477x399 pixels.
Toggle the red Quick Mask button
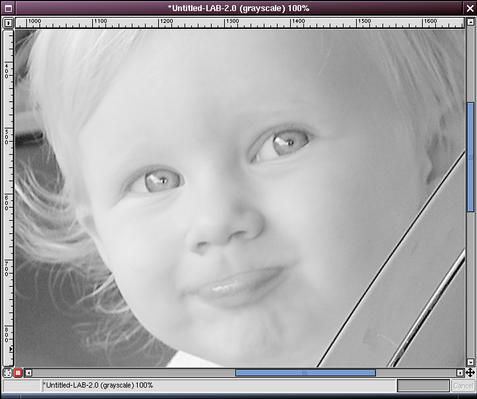tap(18, 373)
